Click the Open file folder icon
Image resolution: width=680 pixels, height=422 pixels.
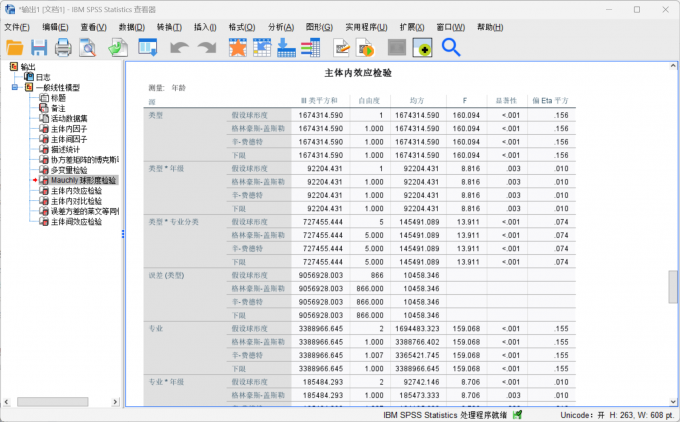[x=15, y=48]
